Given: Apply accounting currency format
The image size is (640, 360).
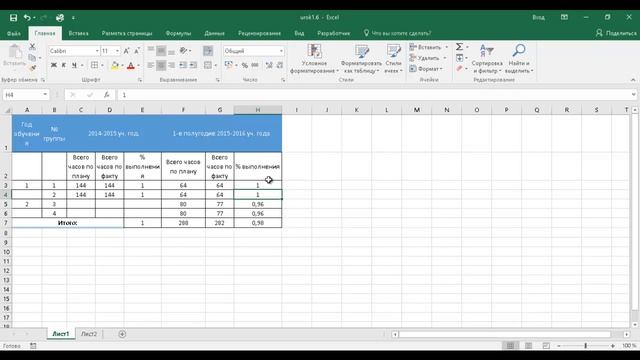Looking at the screenshot, I should point(229,65).
